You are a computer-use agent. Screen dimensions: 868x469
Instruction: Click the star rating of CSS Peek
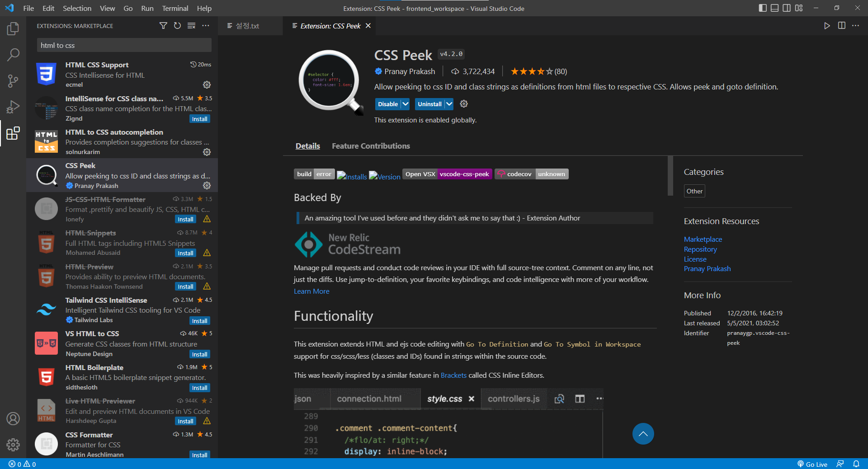[x=538, y=71]
